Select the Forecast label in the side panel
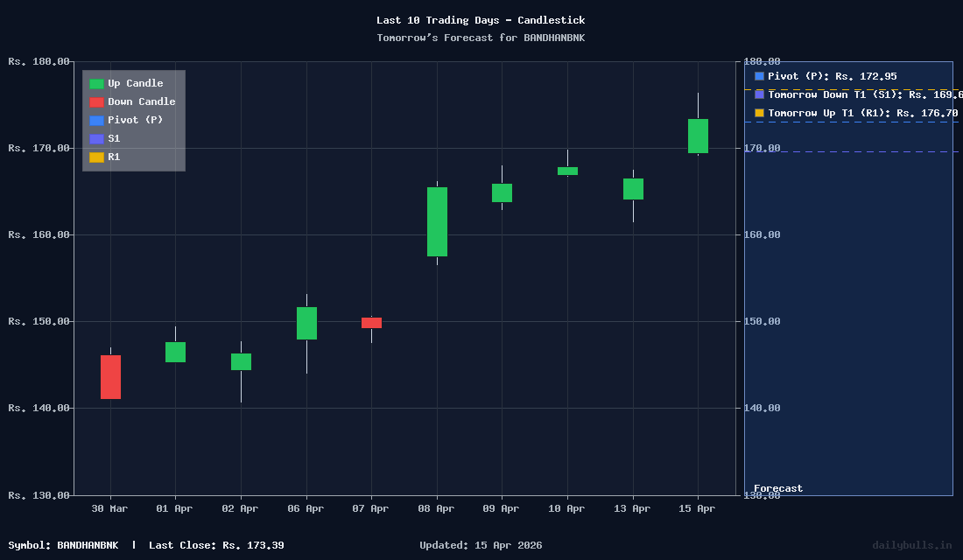Viewport: 963px width, 560px height. tap(778, 488)
